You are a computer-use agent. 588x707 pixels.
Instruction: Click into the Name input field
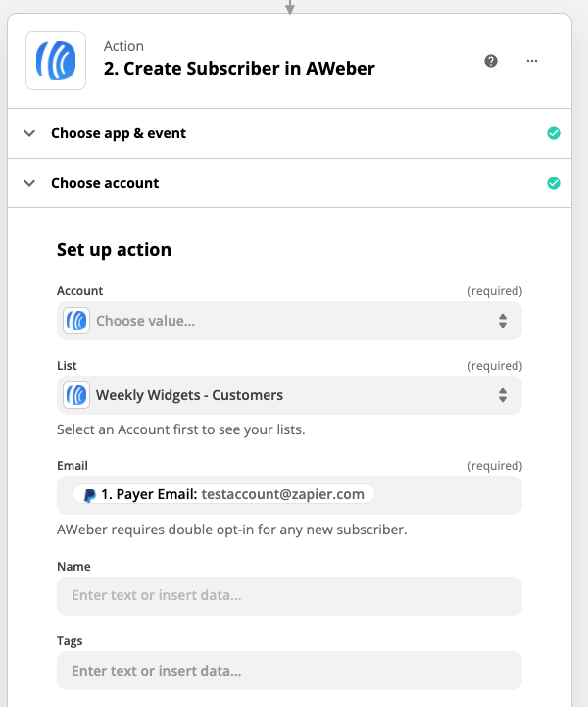pyautogui.click(x=289, y=595)
